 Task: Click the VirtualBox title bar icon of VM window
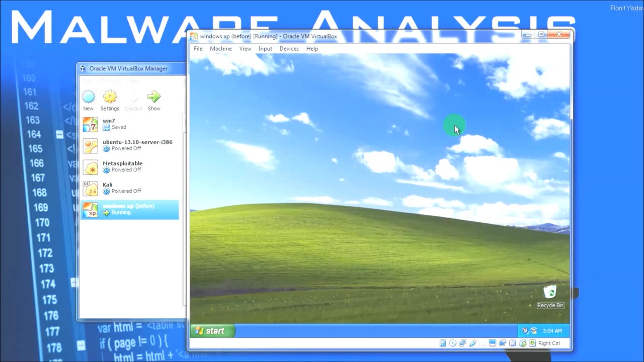[x=194, y=36]
